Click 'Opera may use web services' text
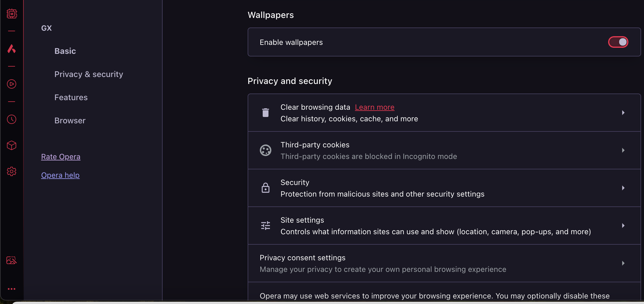Viewport: 644px width, 304px height. 435,296
